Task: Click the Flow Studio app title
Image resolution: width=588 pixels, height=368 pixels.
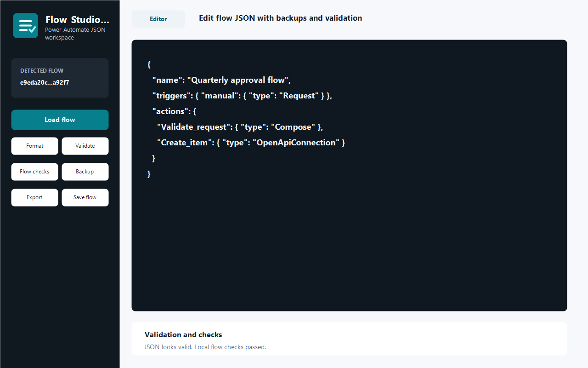Action: (77, 20)
